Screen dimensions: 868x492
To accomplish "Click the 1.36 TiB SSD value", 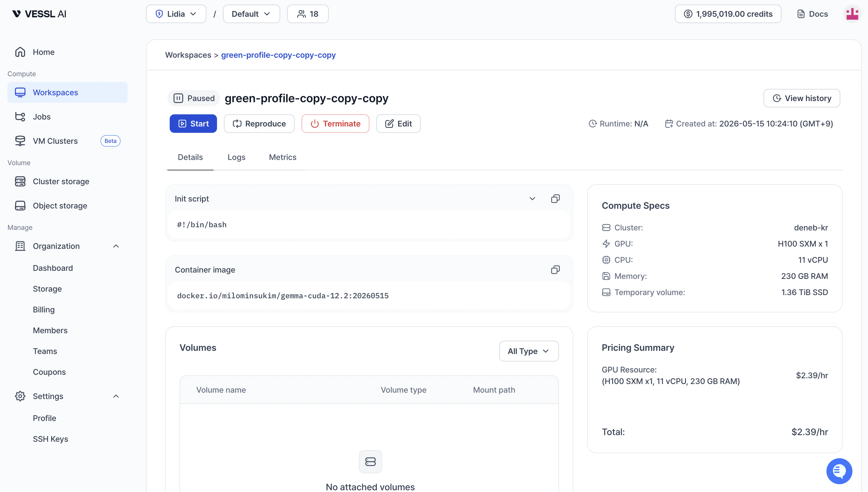I will pos(805,292).
